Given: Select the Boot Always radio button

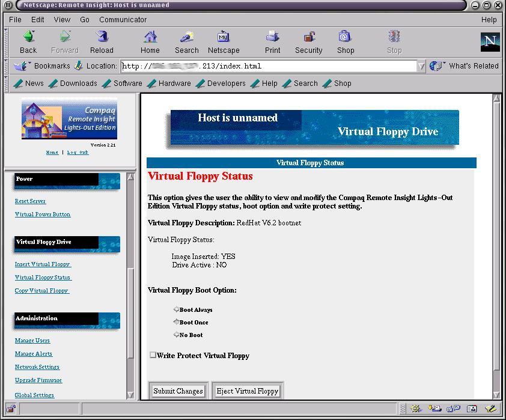Looking at the screenshot, I should (x=176, y=309).
